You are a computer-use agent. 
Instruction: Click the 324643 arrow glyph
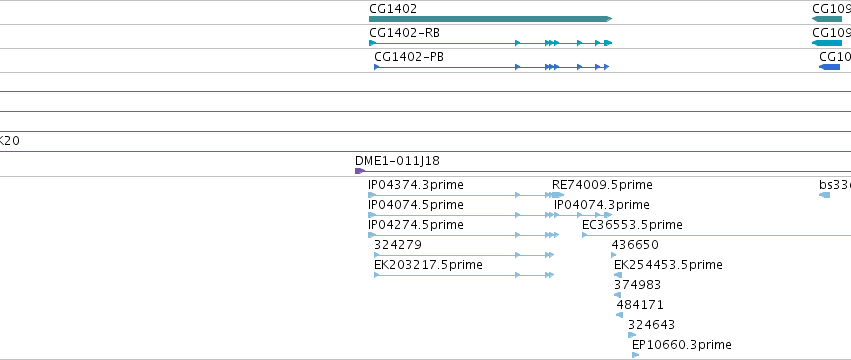(632, 335)
